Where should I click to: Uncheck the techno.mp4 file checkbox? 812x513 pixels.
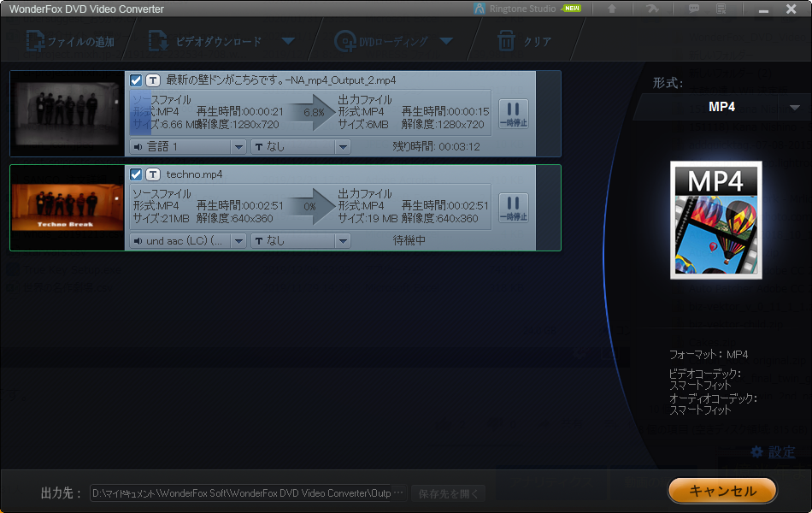point(135,176)
